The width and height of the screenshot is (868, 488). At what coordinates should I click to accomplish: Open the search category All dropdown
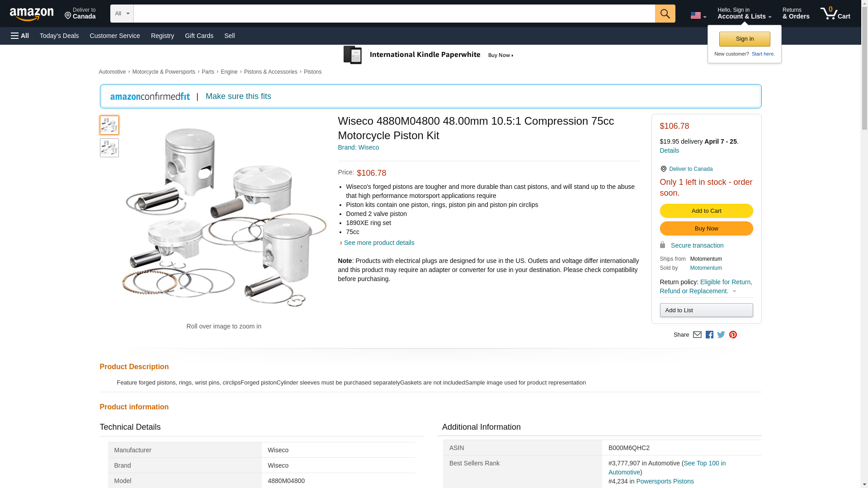pyautogui.click(x=122, y=14)
